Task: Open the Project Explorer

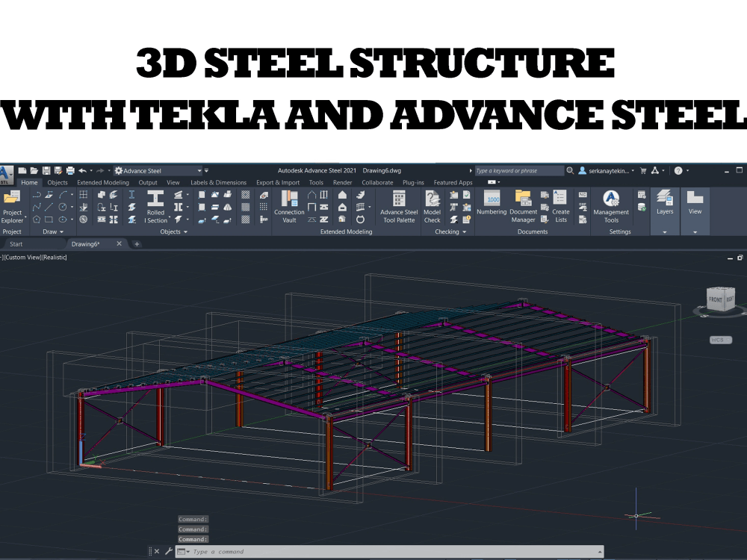Action: click(12, 203)
